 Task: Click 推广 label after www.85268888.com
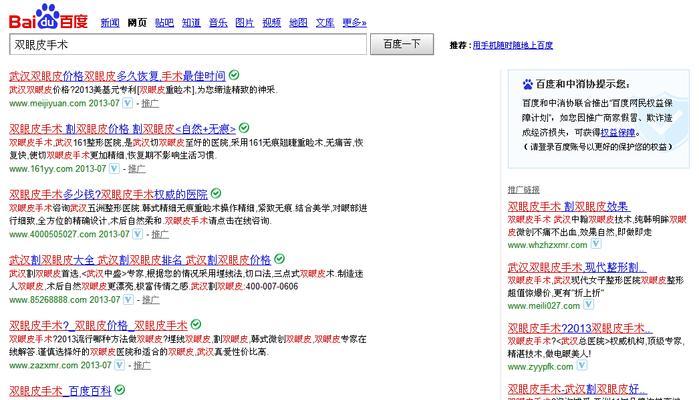pyautogui.click(x=150, y=300)
